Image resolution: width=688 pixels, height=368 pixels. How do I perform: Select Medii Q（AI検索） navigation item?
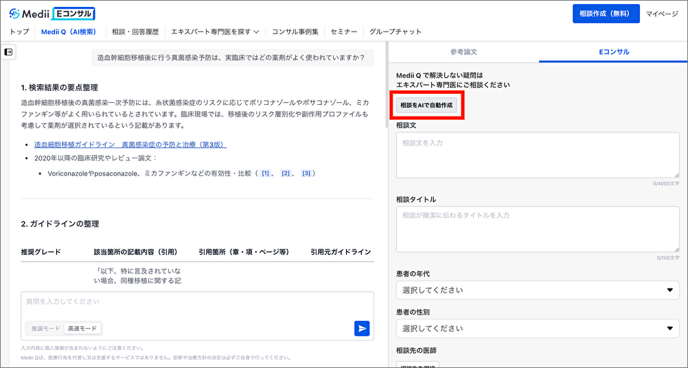pos(68,32)
